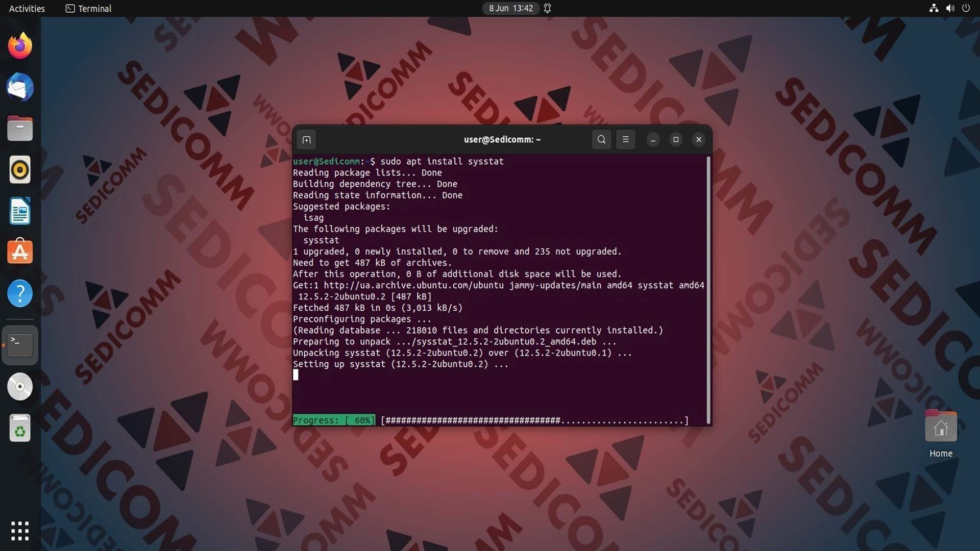Open the Files manager dock icon
This screenshot has height=551, width=980.
pyautogui.click(x=20, y=128)
